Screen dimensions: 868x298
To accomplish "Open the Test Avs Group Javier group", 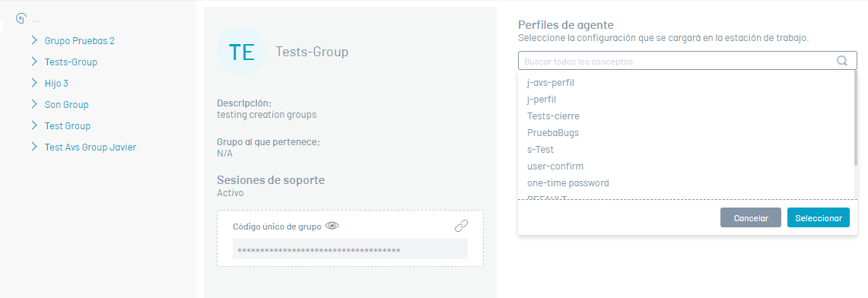I will point(91,147).
